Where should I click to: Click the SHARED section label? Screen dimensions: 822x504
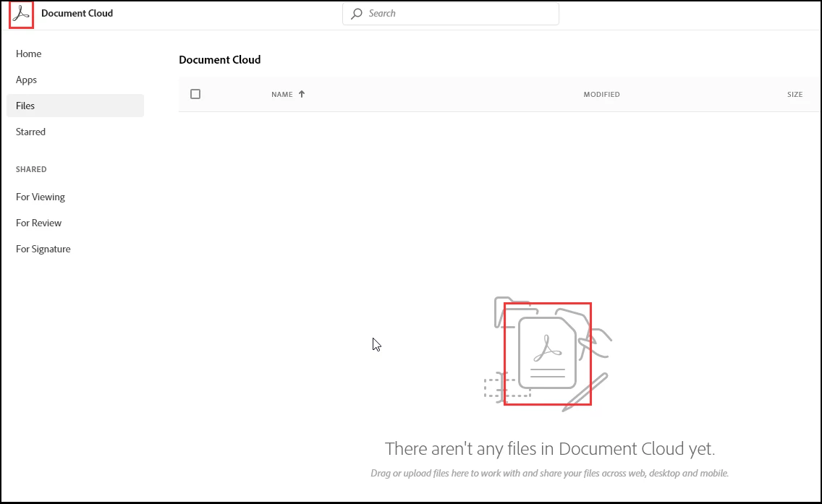(31, 169)
